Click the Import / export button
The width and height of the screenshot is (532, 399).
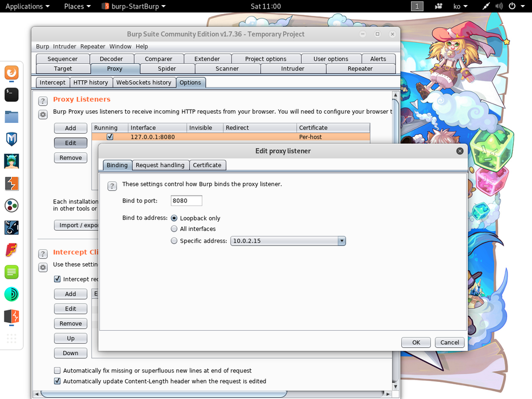pos(77,225)
